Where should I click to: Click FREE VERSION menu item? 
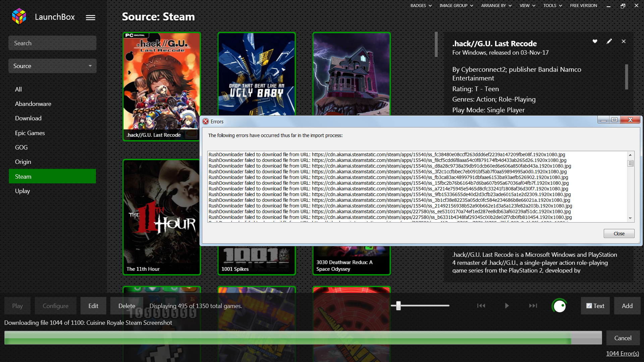tap(583, 5)
